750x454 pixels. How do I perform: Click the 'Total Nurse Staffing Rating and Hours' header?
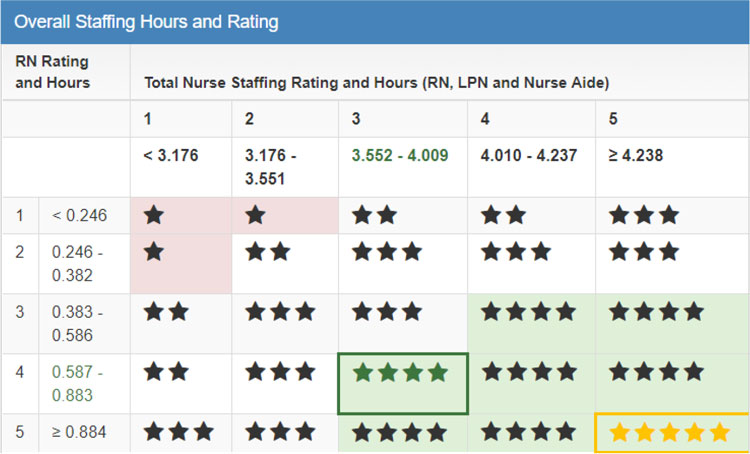coord(377,83)
